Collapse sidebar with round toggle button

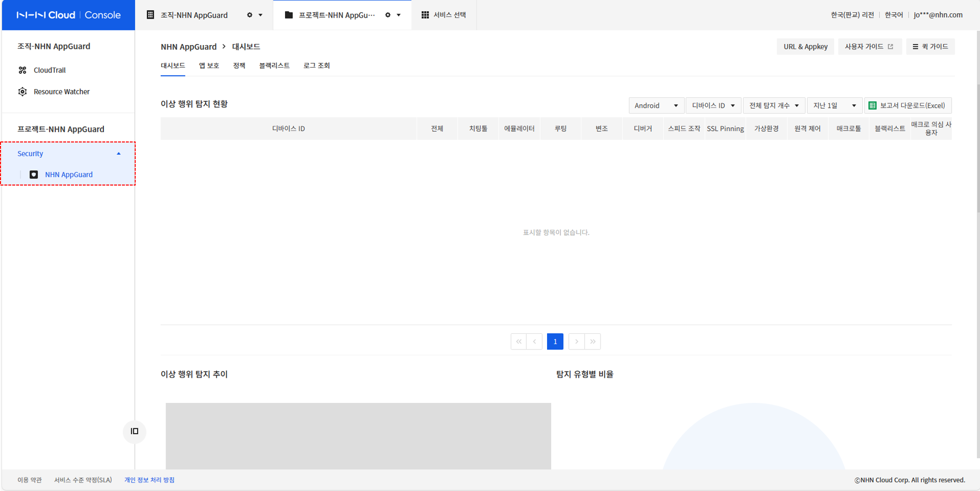(135, 431)
